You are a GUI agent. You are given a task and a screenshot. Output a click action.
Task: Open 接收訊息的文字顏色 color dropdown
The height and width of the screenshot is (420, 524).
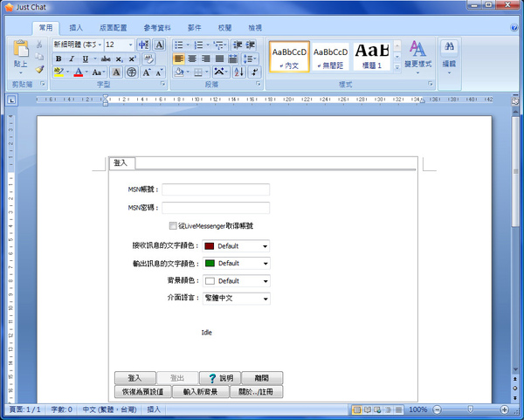point(236,246)
